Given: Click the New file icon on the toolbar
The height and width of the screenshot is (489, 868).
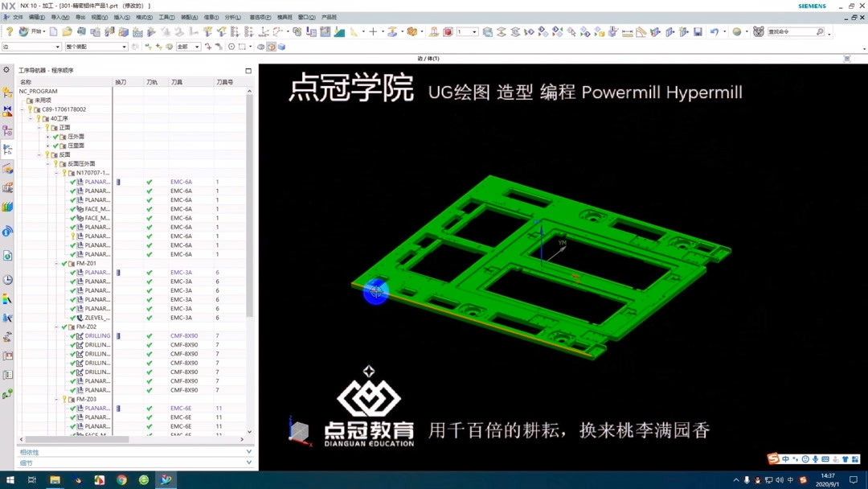Looking at the screenshot, I should tap(54, 33).
